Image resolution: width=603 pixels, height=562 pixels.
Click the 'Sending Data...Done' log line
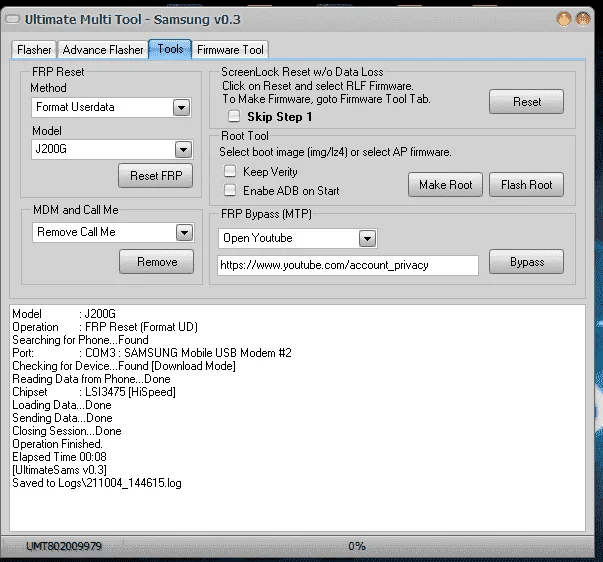[x=62, y=418]
